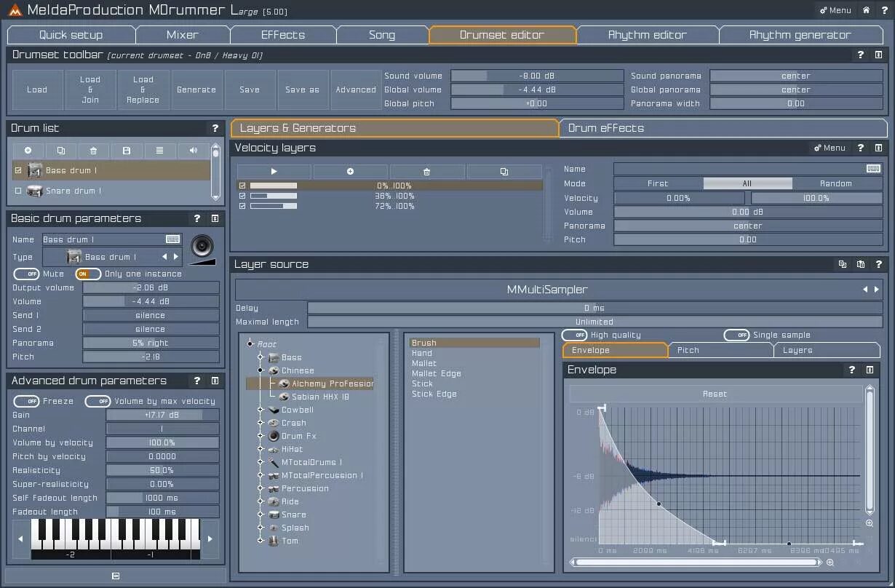This screenshot has width=895, height=588.
Task: Collapse the Chinese folder in tree
Action: (260, 370)
